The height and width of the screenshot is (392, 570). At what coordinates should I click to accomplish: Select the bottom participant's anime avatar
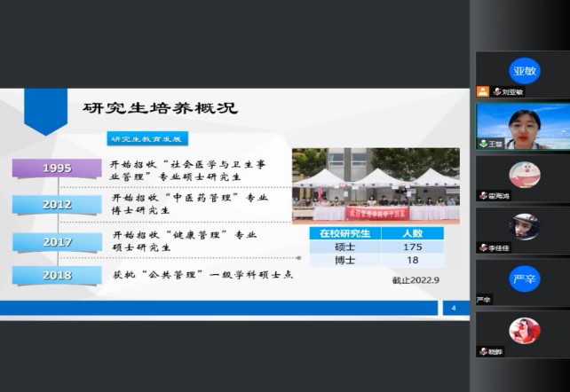point(524,331)
